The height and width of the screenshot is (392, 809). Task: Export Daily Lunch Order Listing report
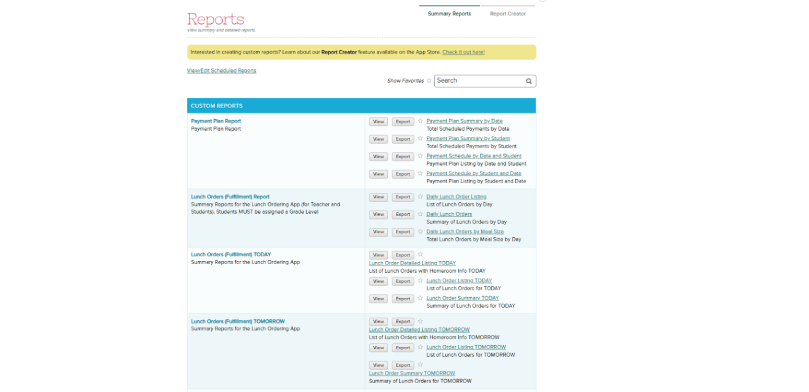point(403,197)
